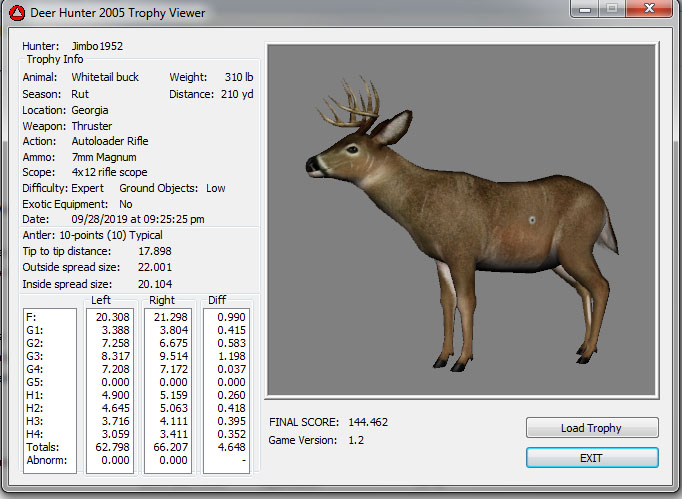Minimize the Trophy Viewer window
Image resolution: width=682 pixels, height=499 pixels.
(585, 9)
